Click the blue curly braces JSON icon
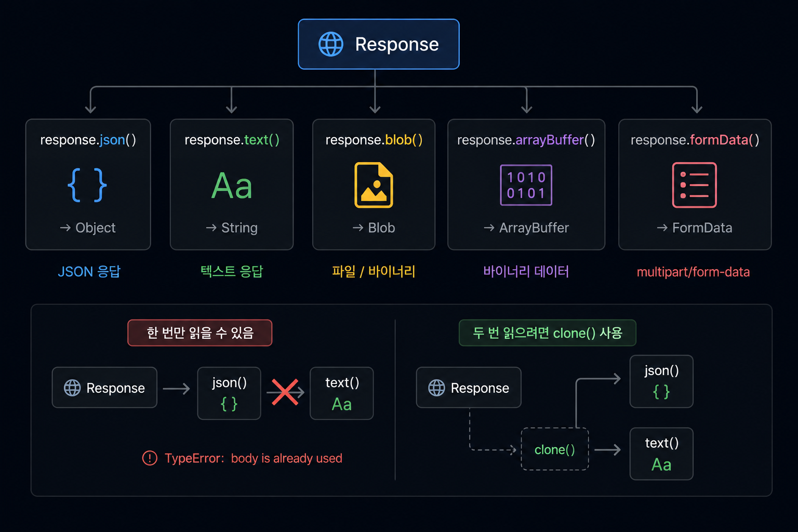The image size is (798, 532). tap(87, 185)
